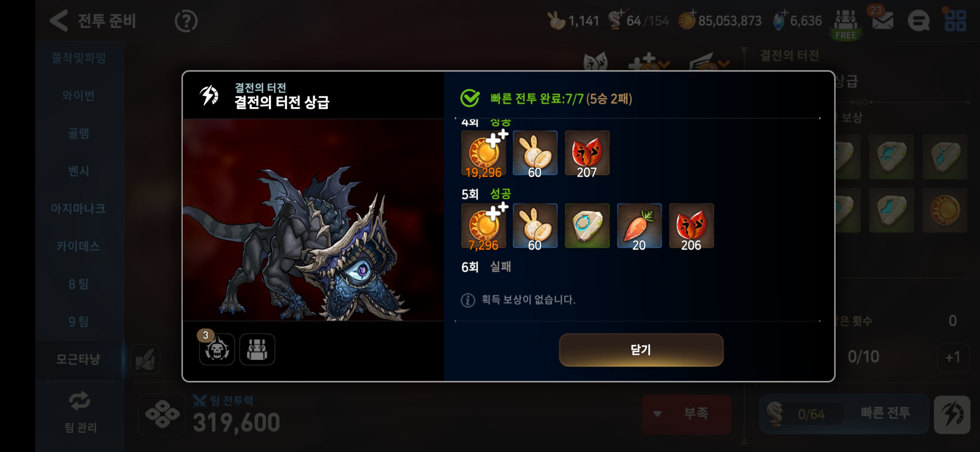The image size is (980, 452).
Task: Select the 모근타냥 team tab
Action: (x=79, y=358)
